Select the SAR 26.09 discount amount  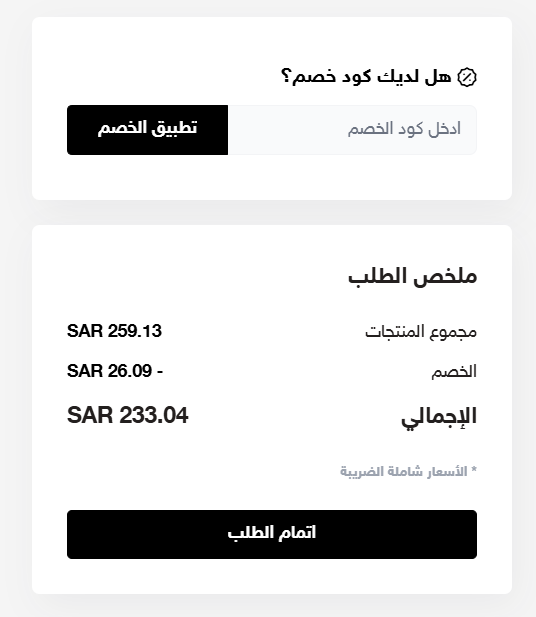109,371
